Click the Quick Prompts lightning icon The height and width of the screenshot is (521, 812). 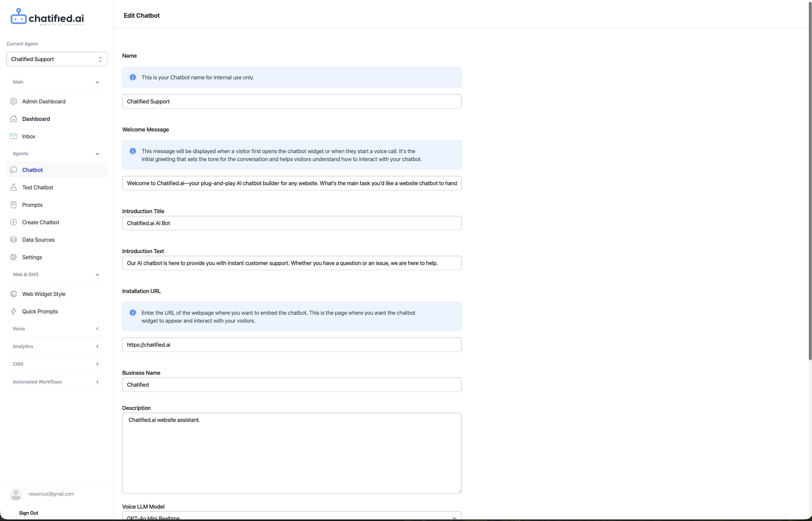(x=13, y=311)
